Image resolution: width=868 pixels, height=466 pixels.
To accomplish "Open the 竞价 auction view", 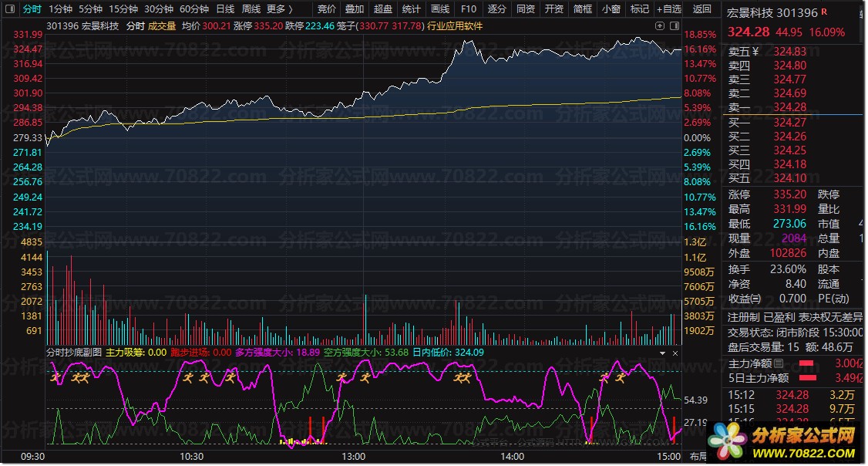I will [x=326, y=8].
